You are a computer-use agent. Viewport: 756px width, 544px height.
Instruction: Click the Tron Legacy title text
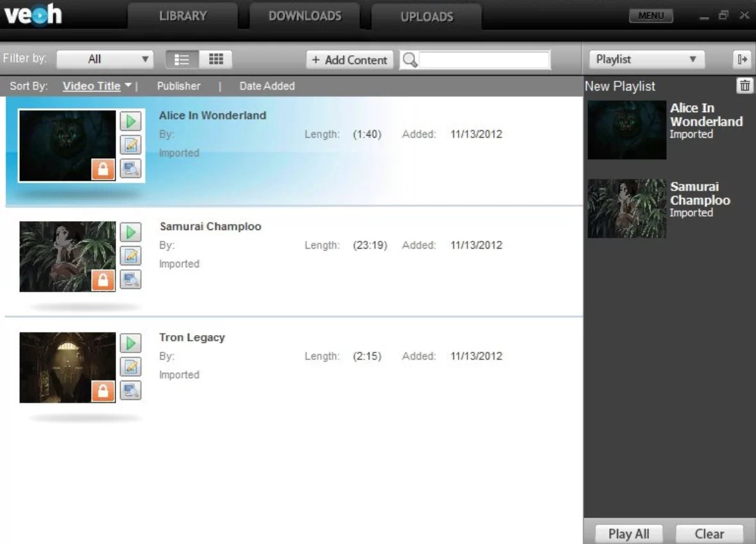click(192, 337)
